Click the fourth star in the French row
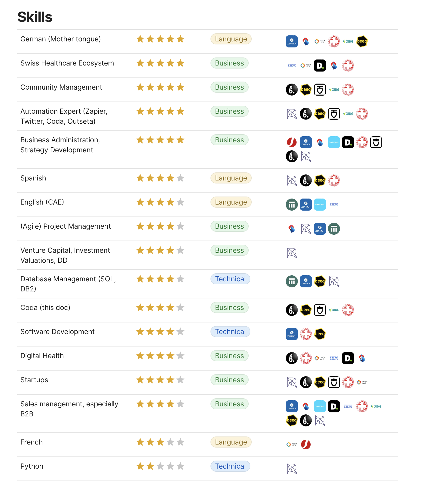Viewport: 424px width, 504px height. click(170, 442)
